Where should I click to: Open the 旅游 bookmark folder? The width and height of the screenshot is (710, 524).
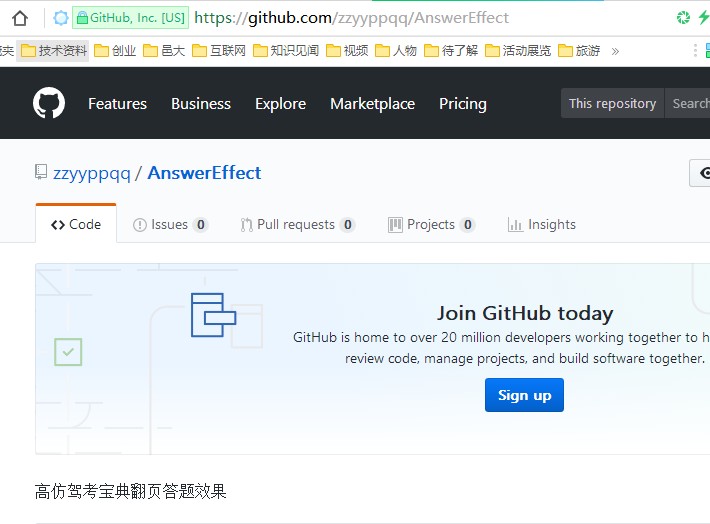point(579,51)
